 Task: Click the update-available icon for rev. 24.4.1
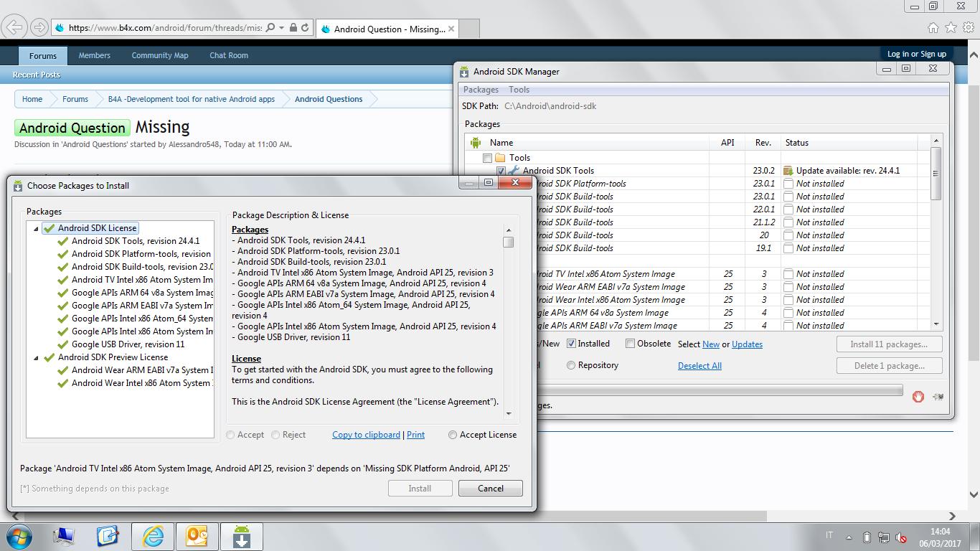click(x=788, y=171)
